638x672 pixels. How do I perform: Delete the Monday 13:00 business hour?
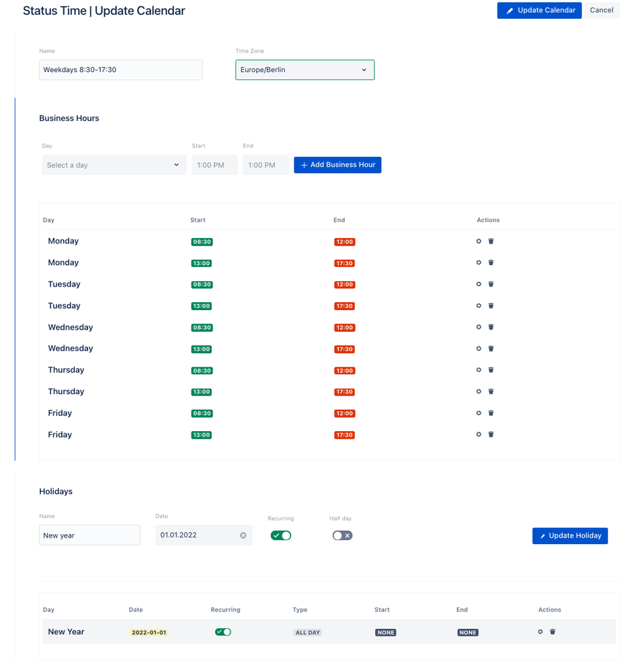(x=491, y=263)
